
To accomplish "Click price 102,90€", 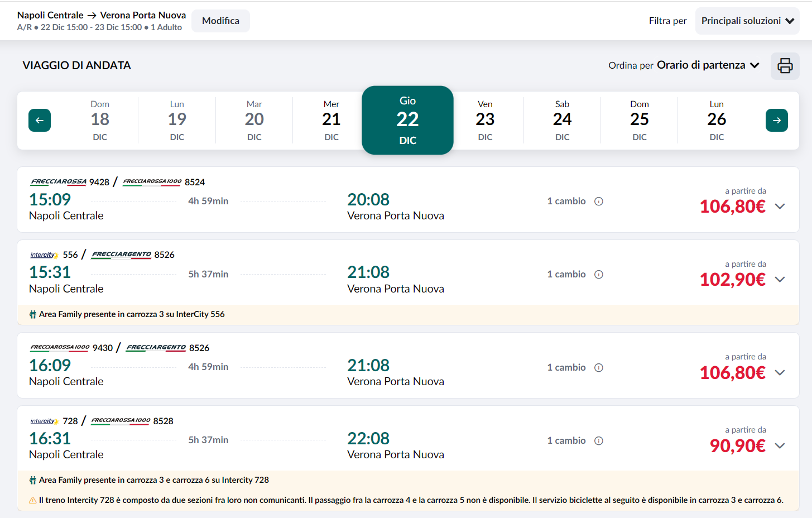I will 733,280.
